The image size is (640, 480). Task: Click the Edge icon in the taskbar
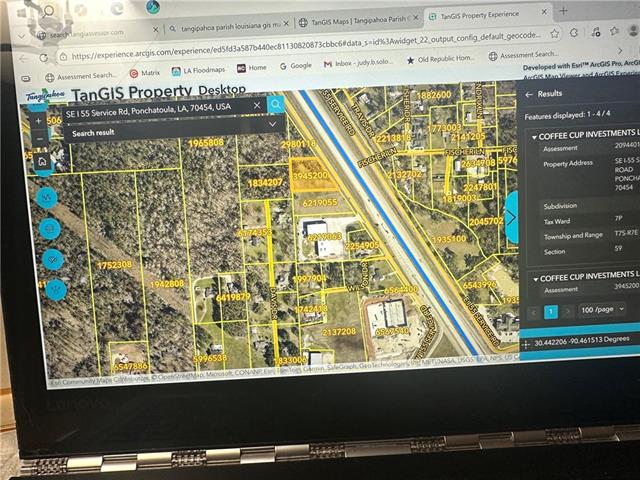117,8
